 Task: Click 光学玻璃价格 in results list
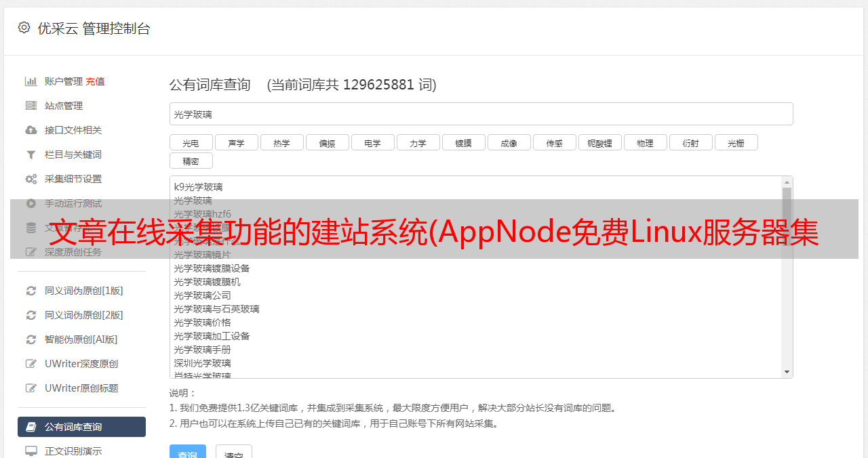click(202, 322)
